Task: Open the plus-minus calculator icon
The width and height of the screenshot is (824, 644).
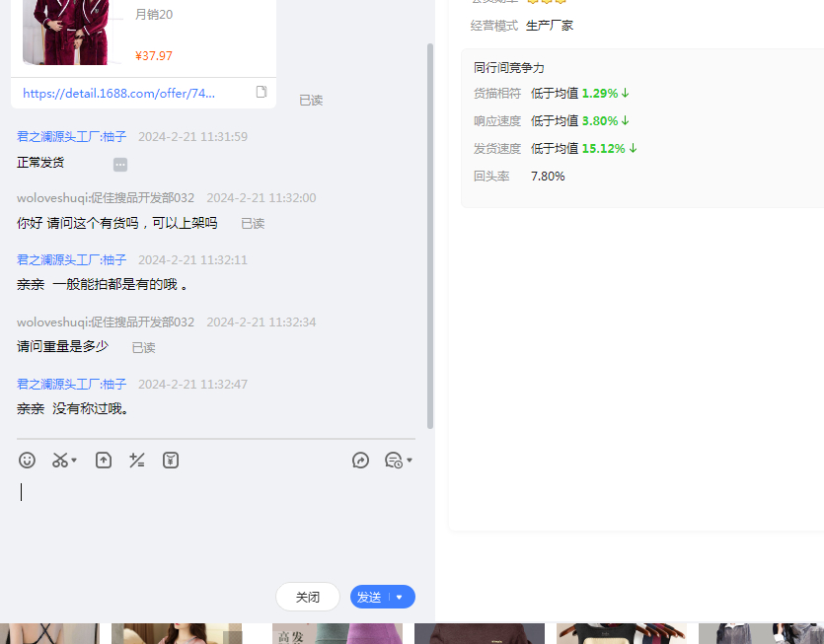Action: click(x=136, y=461)
